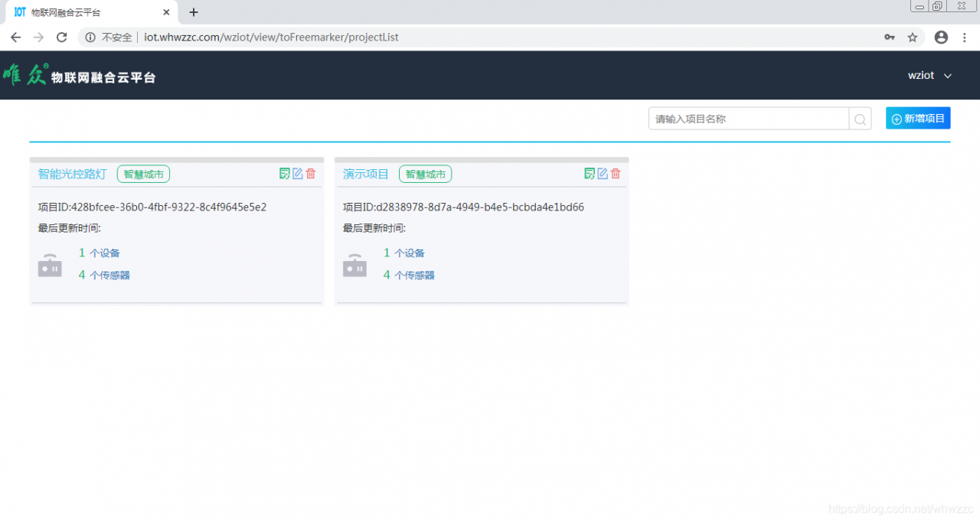Image resolution: width=980 pixels, height=522 pixels.
Task: Click the green detail icon on 演示项目
Action: coord(590,174)
